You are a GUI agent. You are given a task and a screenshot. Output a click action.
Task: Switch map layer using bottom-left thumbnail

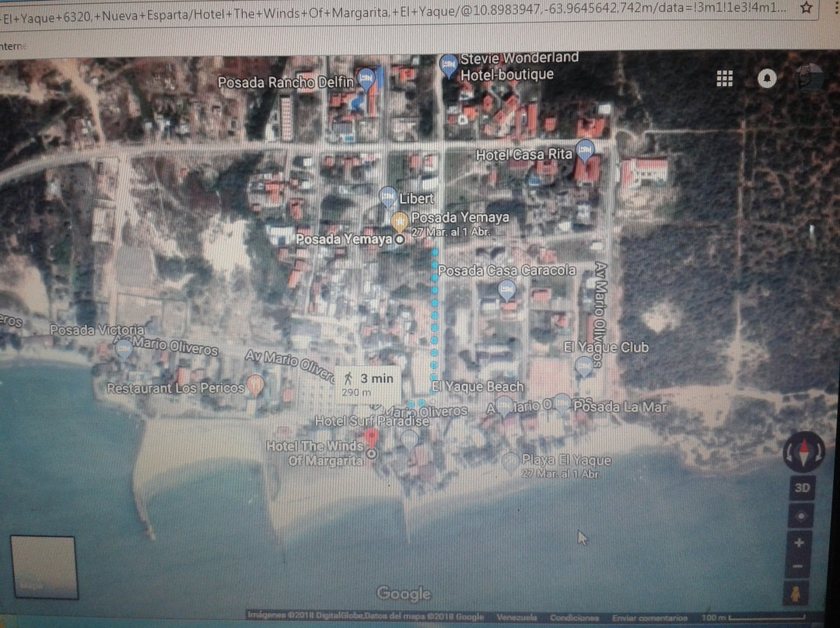pyautogui.click(x=44, y=567)
